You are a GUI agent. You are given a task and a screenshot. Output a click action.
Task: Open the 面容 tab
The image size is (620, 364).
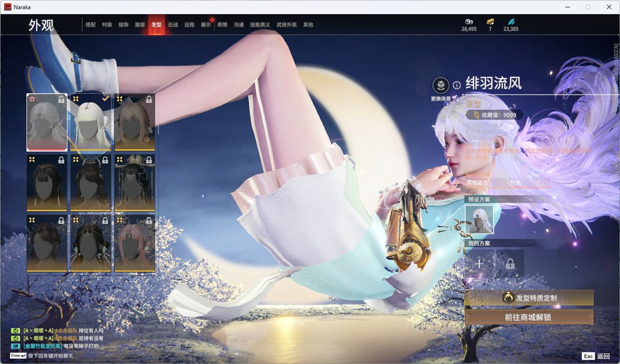click(x=140, y=25)
